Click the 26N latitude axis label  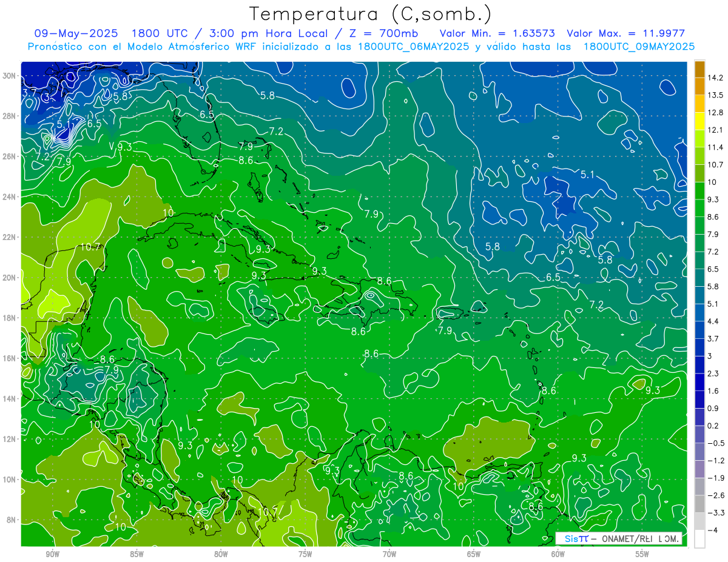(10, 156)
